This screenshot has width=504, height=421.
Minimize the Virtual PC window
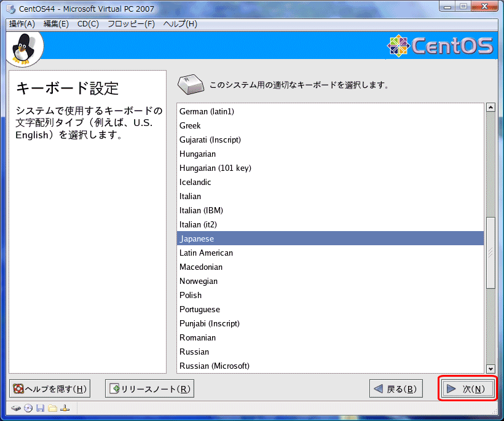click(447, 6)
